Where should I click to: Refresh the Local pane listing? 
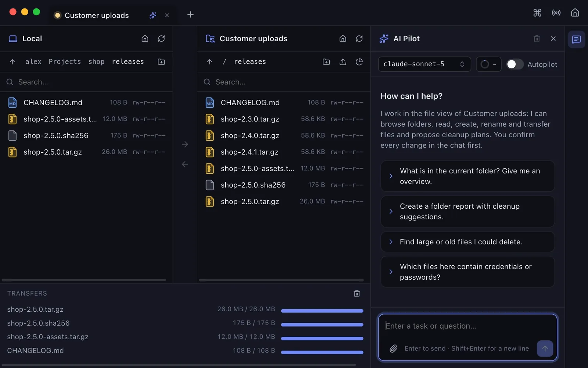tap(161, 39)
